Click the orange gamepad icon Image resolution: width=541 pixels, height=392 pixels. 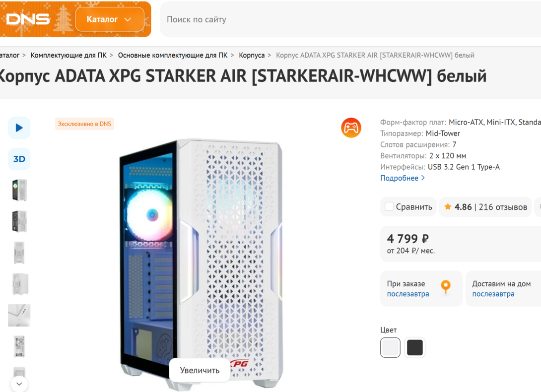pos(351,128)
